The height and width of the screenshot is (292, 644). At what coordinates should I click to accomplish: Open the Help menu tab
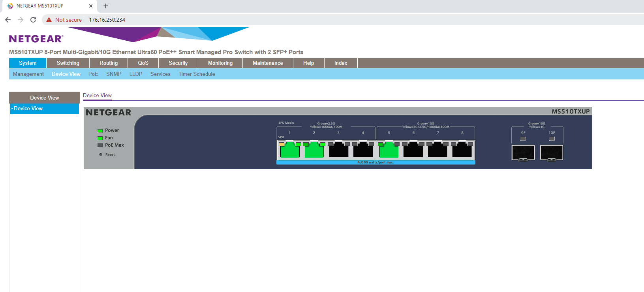pyautogui.click(x=309, y=63)
